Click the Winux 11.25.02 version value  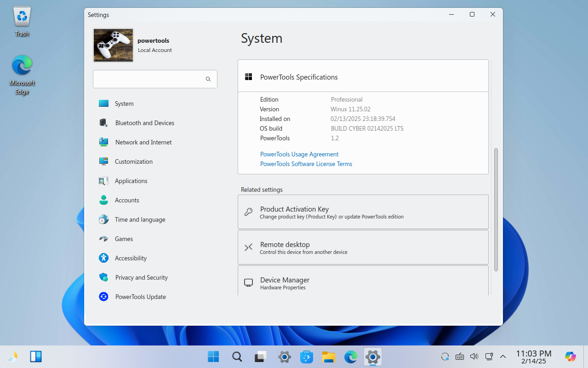(350, 109)
